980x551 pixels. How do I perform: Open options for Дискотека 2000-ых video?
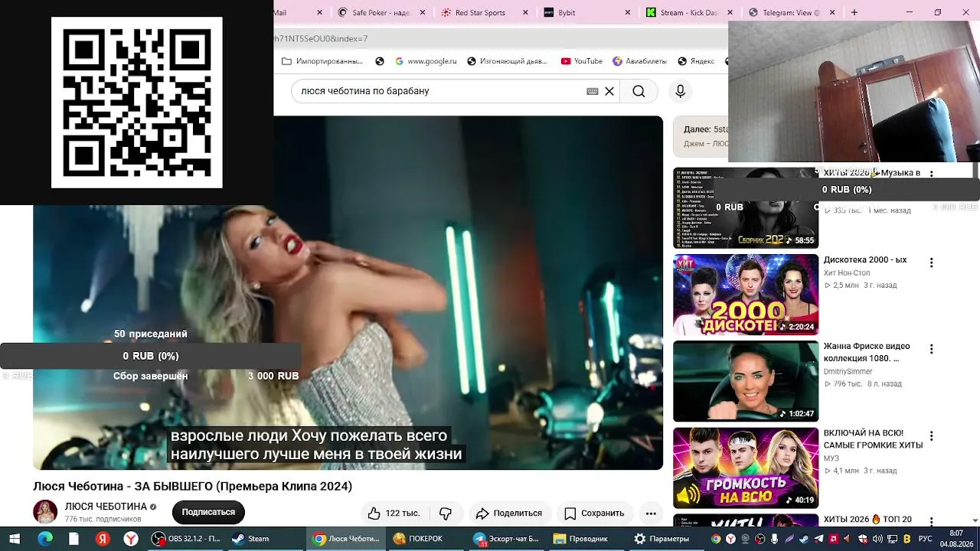(932, 262)
